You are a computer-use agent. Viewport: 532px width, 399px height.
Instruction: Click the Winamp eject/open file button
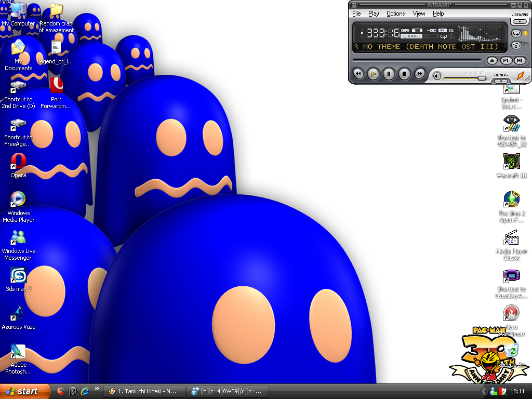(x=493, y=61)
